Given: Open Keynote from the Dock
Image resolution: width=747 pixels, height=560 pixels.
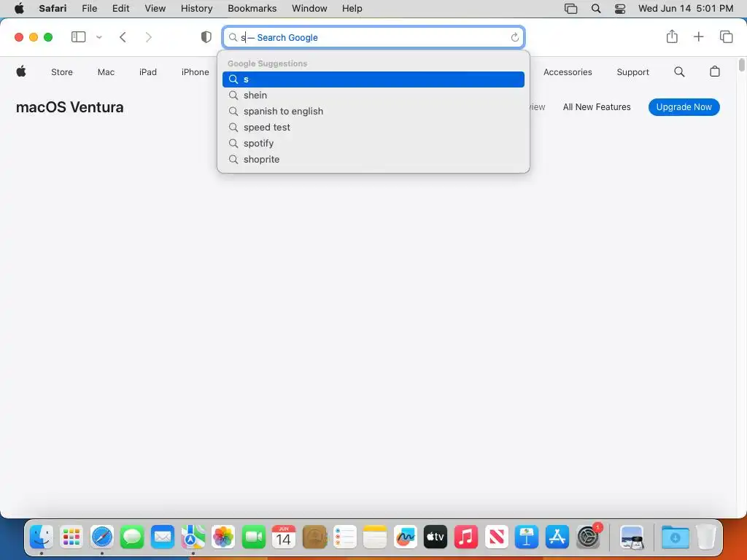Looking at the screenshot, I should (527, 537).
